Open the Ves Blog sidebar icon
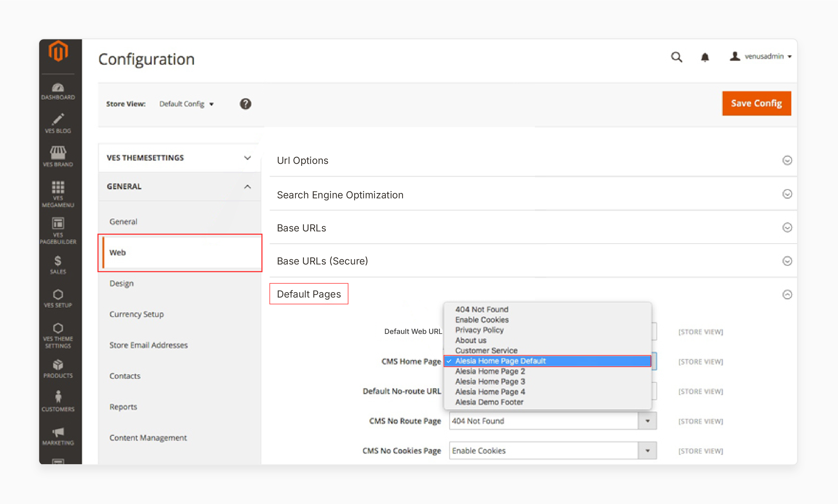Image resolution: width=838 pixels, height=504 pixels. tap(58, 124)
